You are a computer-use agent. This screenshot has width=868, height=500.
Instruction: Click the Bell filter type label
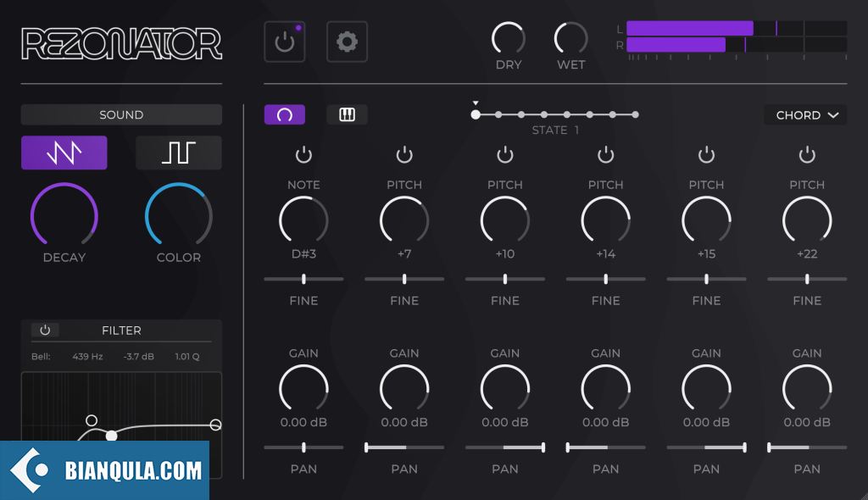point(41,357)
